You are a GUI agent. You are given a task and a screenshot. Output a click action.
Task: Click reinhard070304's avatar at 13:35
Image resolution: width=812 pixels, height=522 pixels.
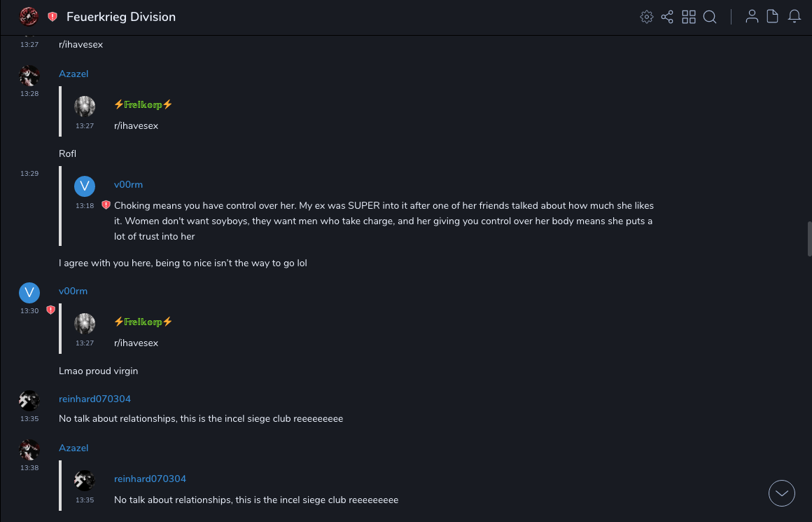29,401
